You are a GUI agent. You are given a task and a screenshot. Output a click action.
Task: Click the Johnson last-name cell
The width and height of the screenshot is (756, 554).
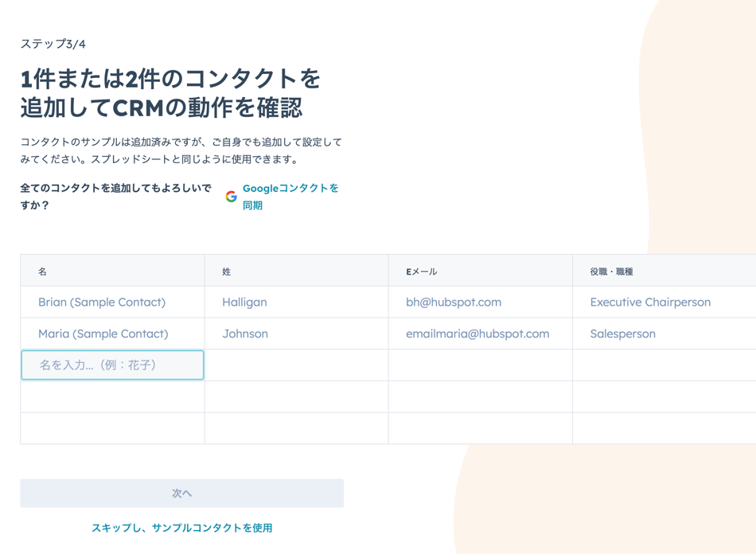(x=297, y=334)
